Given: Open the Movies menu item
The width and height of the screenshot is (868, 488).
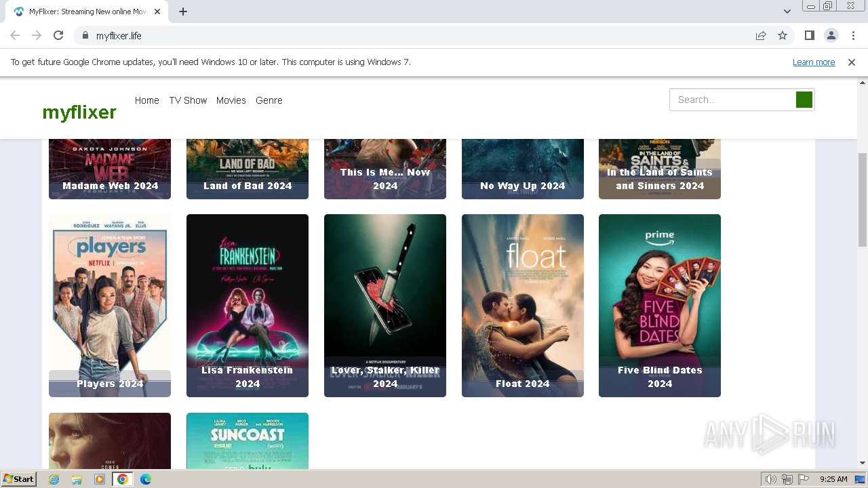Looking at the screenshot, I should click(231, 100).
